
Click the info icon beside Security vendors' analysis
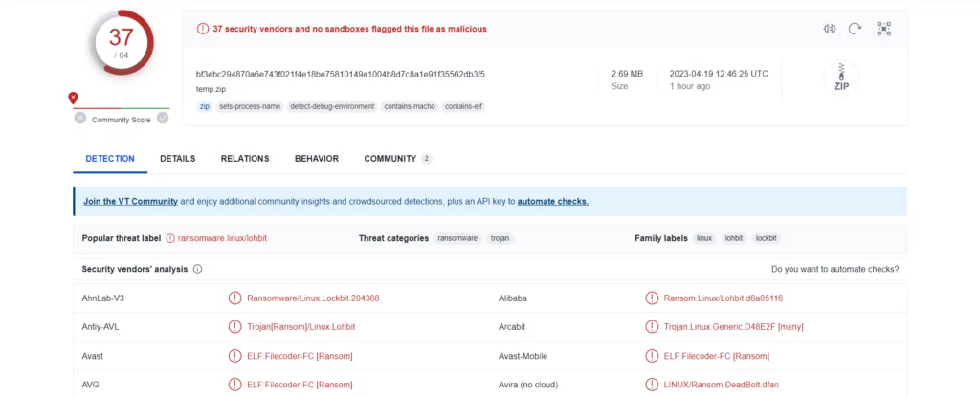(197, 270)
